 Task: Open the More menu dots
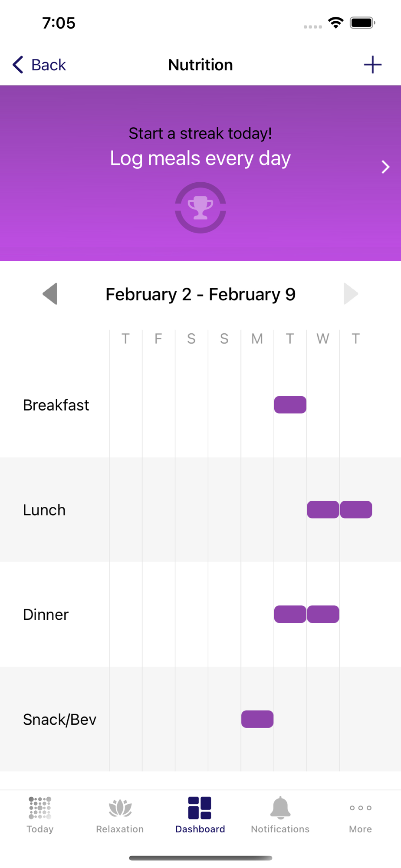click(360, 809)
